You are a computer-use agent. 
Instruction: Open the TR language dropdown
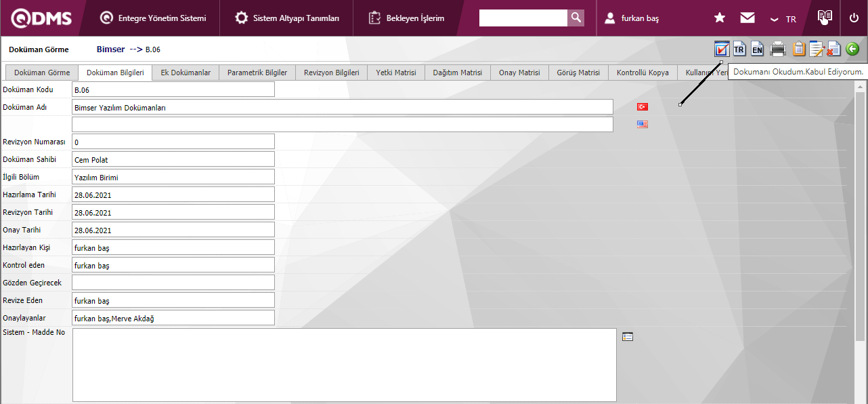coord(783,19)
